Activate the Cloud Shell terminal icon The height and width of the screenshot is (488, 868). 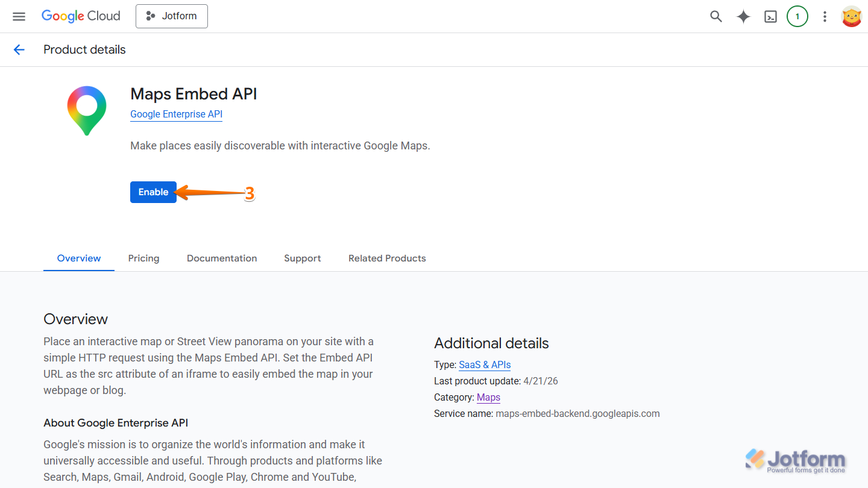click(x=770, y=16)
